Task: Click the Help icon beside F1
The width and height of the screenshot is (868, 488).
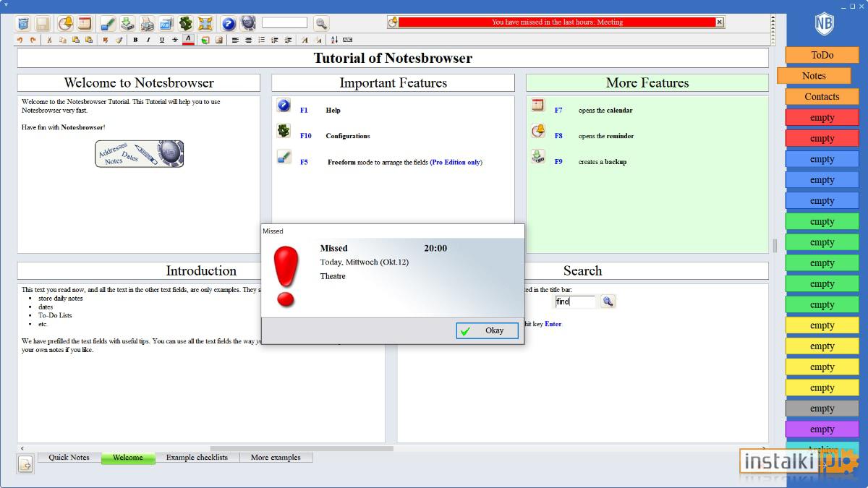Action: 284,106
